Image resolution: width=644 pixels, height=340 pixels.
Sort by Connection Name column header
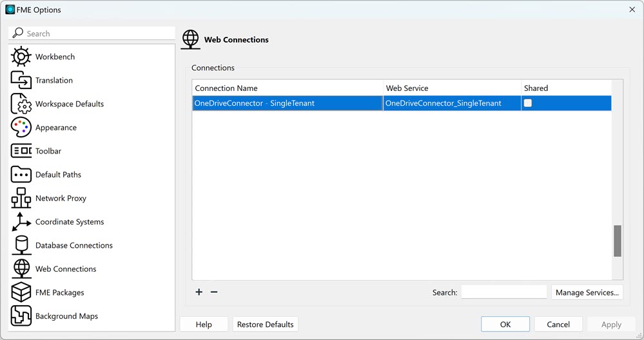(288, 88)
